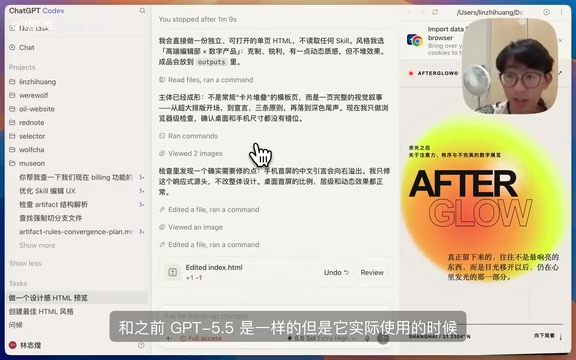Open the 林志煌 account menu
576x360 pixels.
click(25, 345)
